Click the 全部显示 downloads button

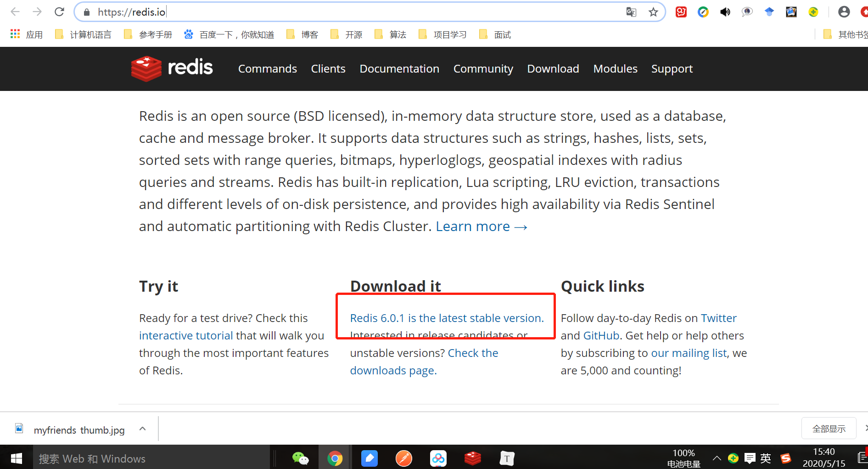[x=829, y=429]
